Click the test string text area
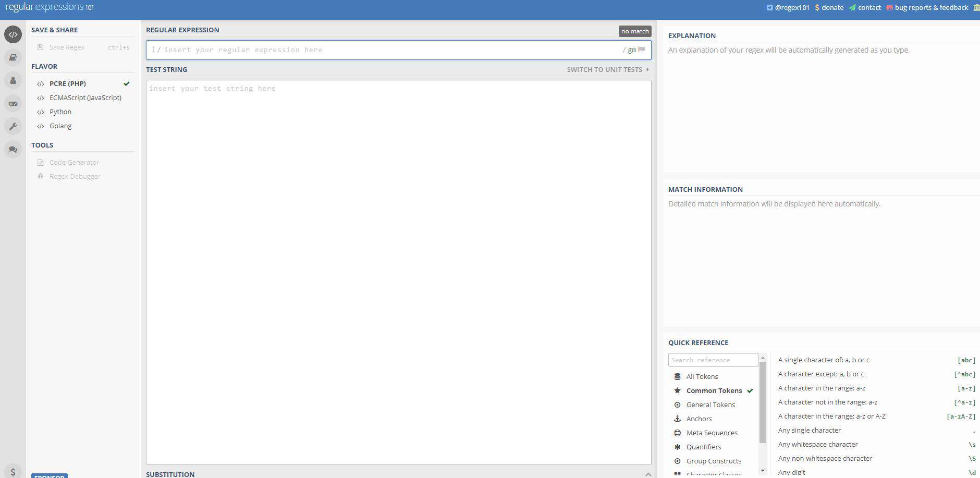Image resolution: width=980 pixels, height=478 pixels. (399, 272)
